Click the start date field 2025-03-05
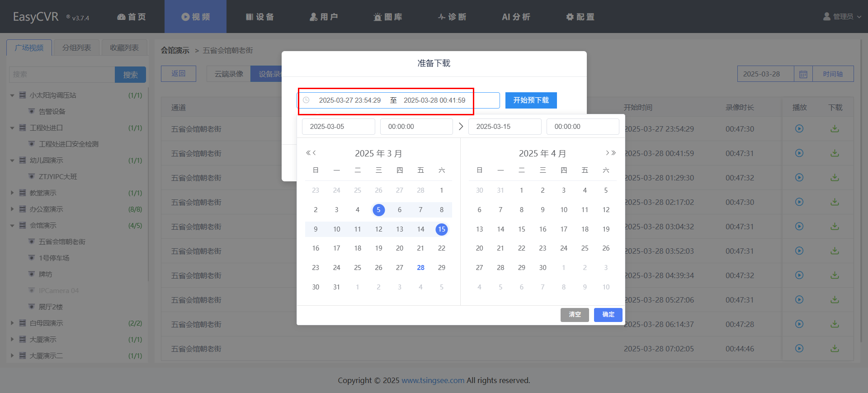Screen dimensions: 868x393 click(x=338, y=127)
